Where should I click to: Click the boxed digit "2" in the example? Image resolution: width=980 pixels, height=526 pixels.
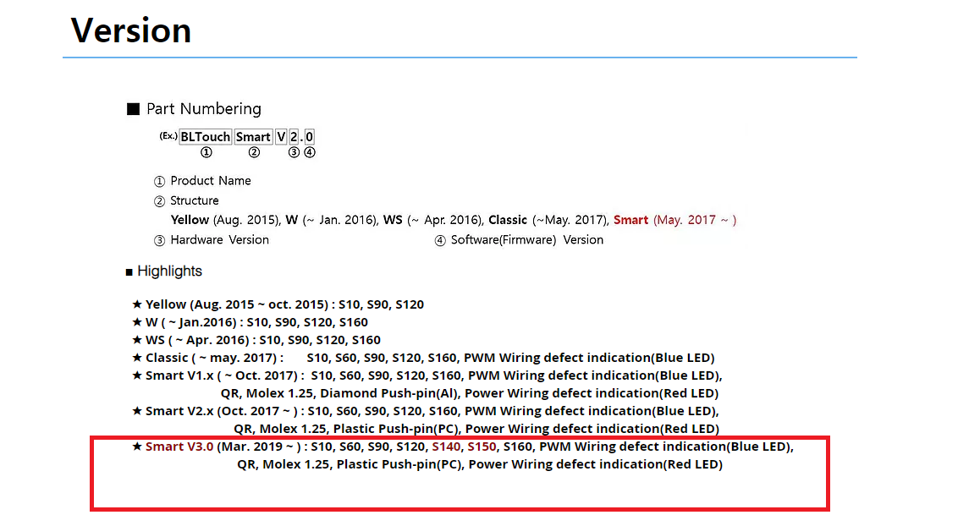pos(294,137)
